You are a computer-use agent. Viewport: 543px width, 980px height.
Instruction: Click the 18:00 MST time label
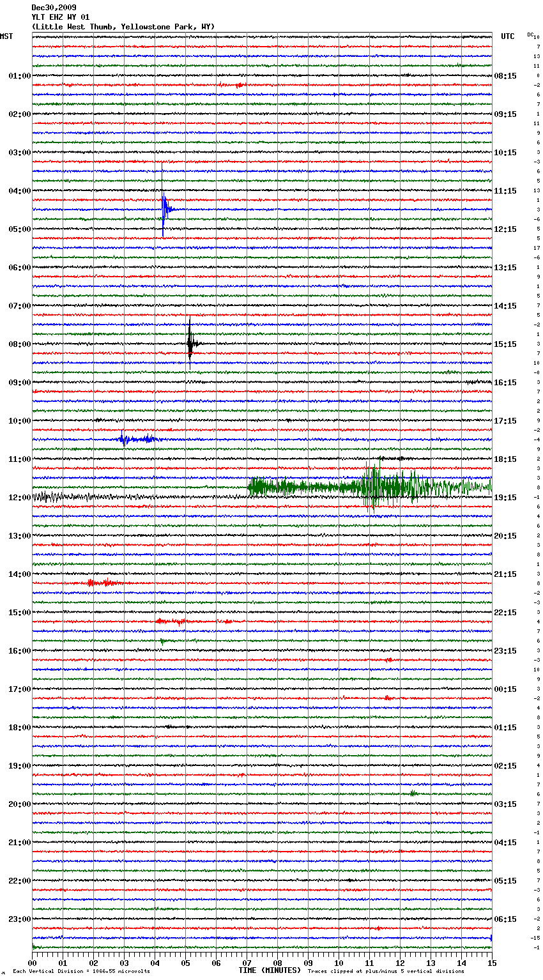19,728
